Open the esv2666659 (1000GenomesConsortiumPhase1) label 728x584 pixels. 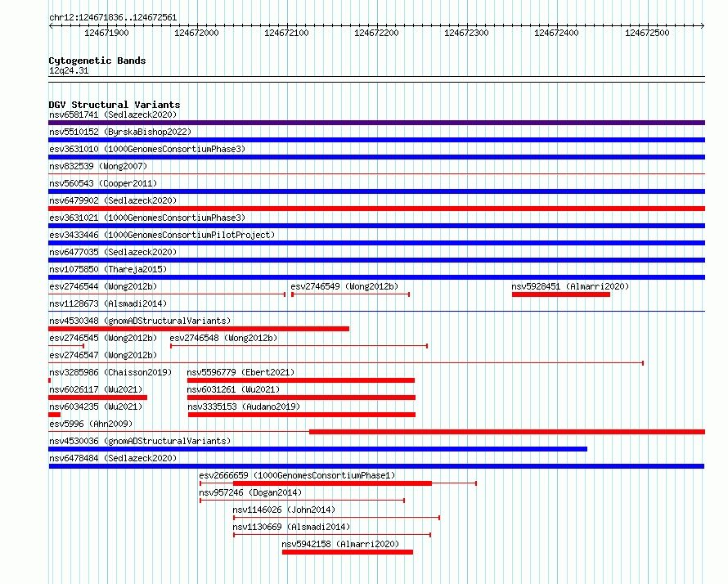[x=297, y=475]
